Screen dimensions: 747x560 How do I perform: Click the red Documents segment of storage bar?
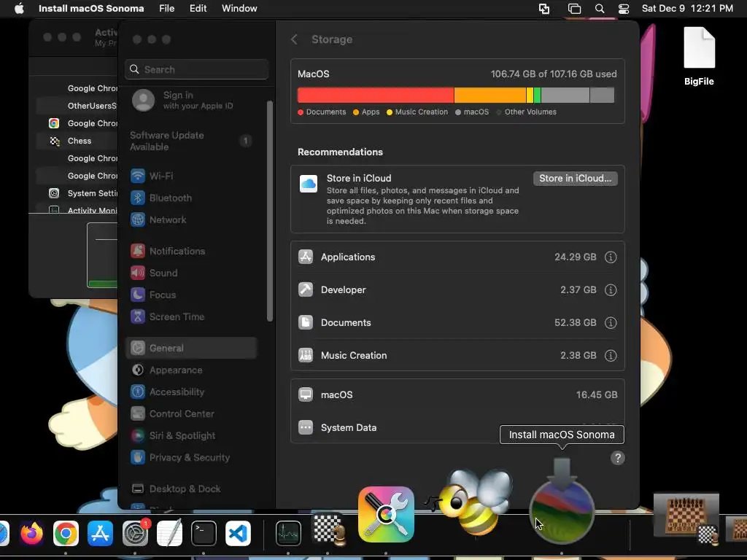point(376,96)
